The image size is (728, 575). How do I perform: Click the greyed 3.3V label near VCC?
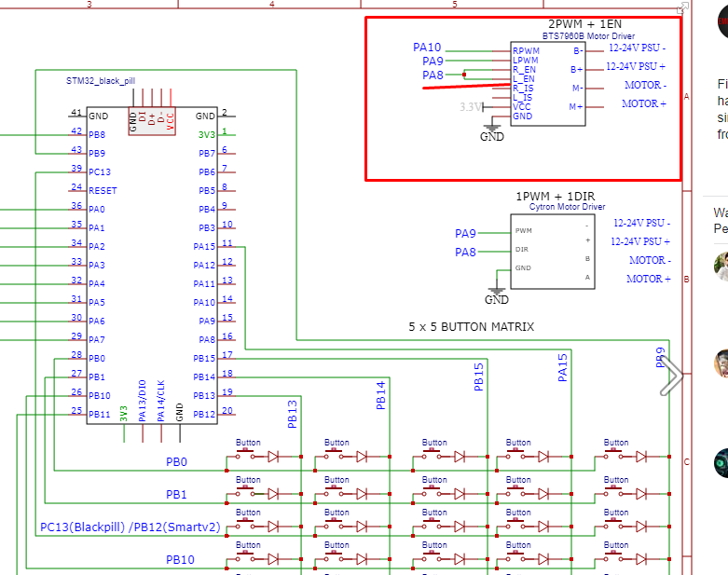[x=471, y=107]
